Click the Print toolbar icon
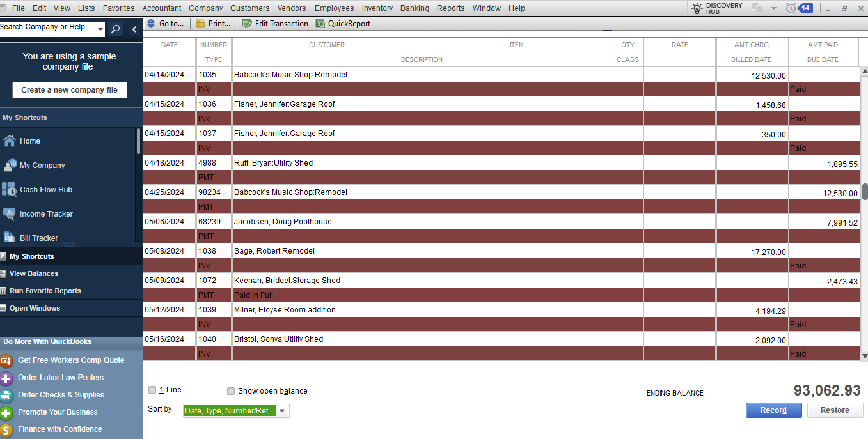 200,24
